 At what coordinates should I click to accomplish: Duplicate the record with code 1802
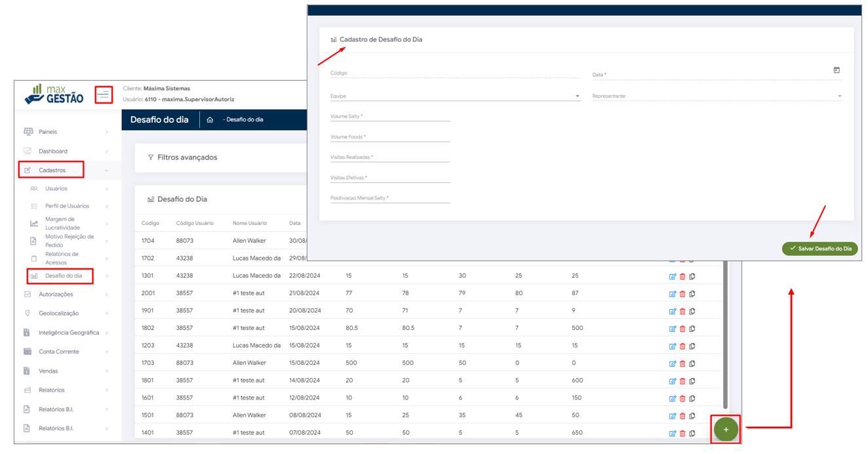(x=692, y=329)
